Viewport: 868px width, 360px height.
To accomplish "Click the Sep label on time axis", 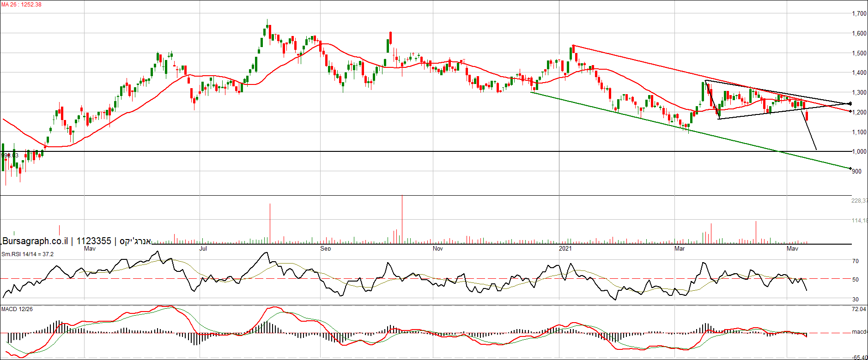I will (325, 249).
